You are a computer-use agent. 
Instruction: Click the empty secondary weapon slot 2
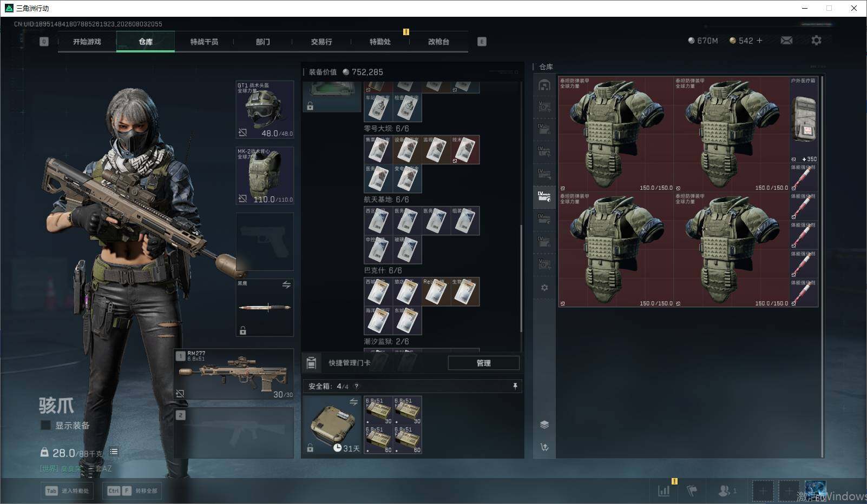click(234, 433)
